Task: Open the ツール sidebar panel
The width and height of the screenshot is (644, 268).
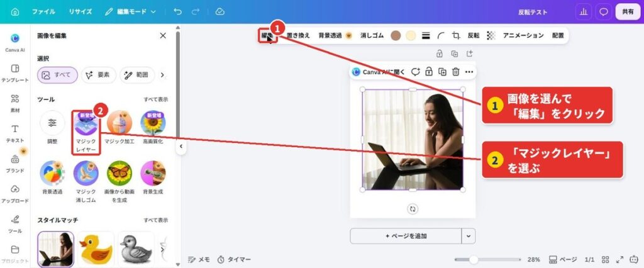Action: pos(15,224)
